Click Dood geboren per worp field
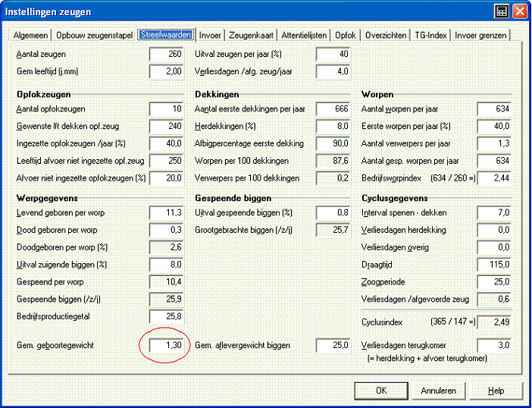532x408 pixels. [x=167, y=230]
